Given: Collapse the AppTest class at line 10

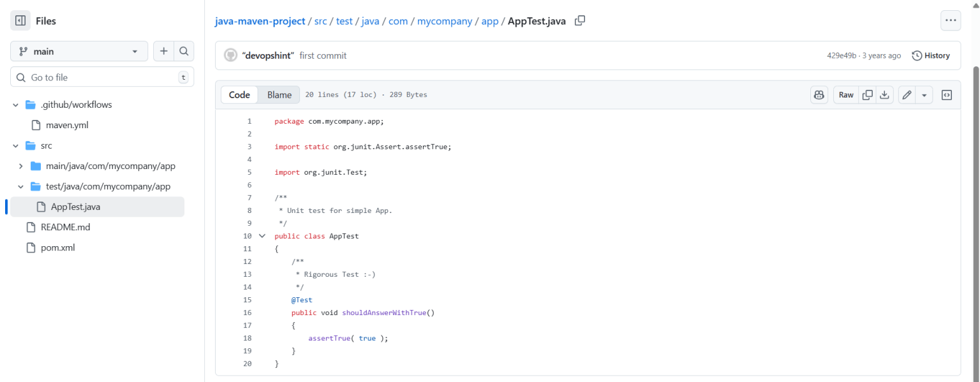Looking at the screenshot, I should (262, 235).
